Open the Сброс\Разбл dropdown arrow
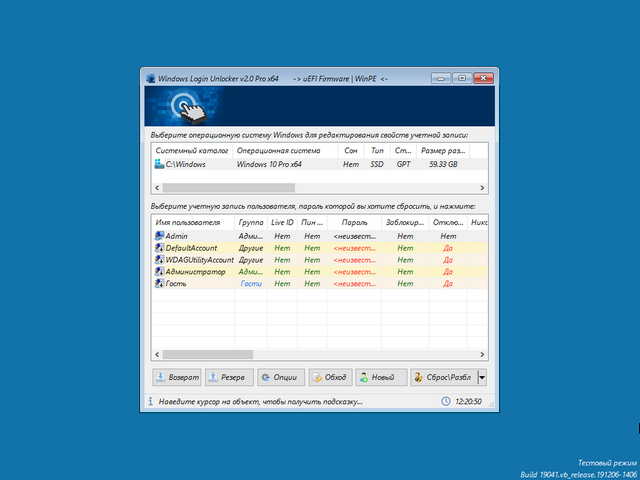This screenshot has height=480, width=640. (x=482, y=377)
